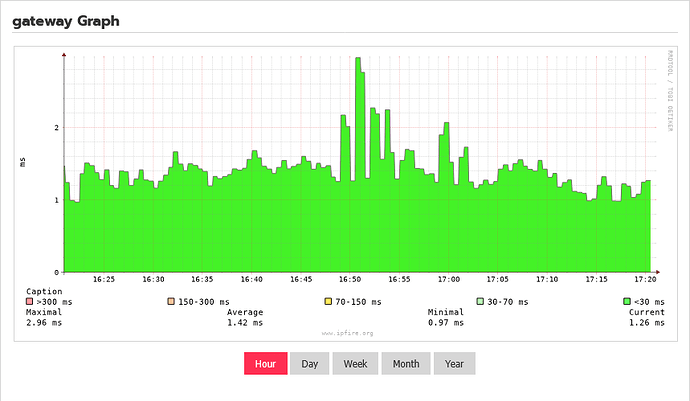Click the Minimal 0.97 ms value

tap(446, 323)
